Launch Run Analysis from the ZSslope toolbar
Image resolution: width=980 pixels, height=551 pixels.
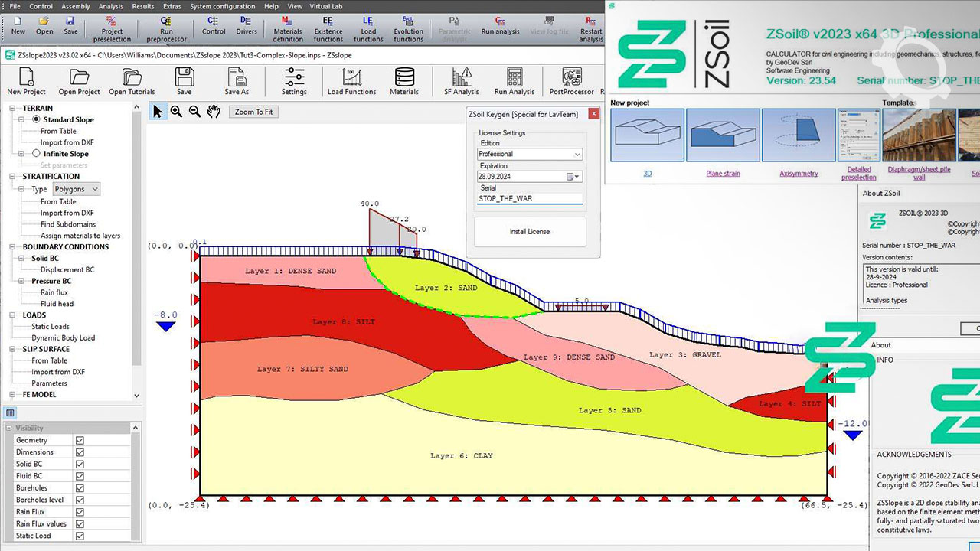(514, 81)
